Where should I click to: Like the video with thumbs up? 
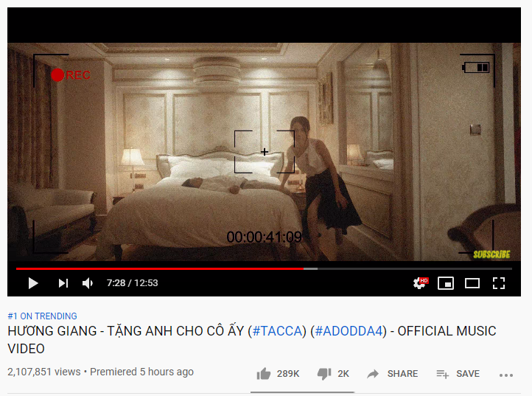(x=264, y=374)
